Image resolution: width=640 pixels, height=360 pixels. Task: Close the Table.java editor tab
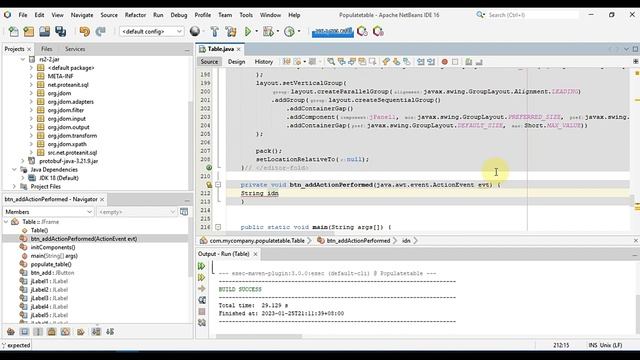(x=239, y=49)
